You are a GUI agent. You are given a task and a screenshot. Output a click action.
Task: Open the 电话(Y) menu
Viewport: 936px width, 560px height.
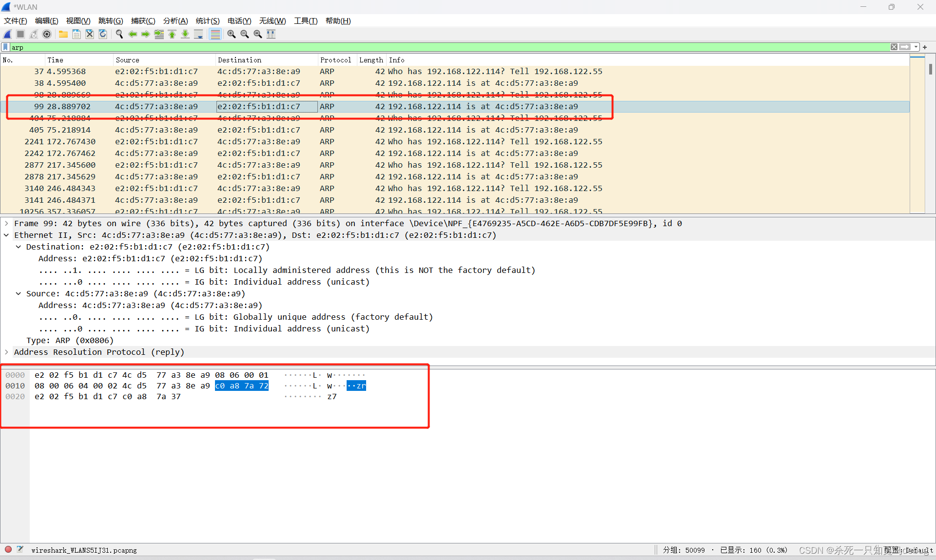point(239,21)
